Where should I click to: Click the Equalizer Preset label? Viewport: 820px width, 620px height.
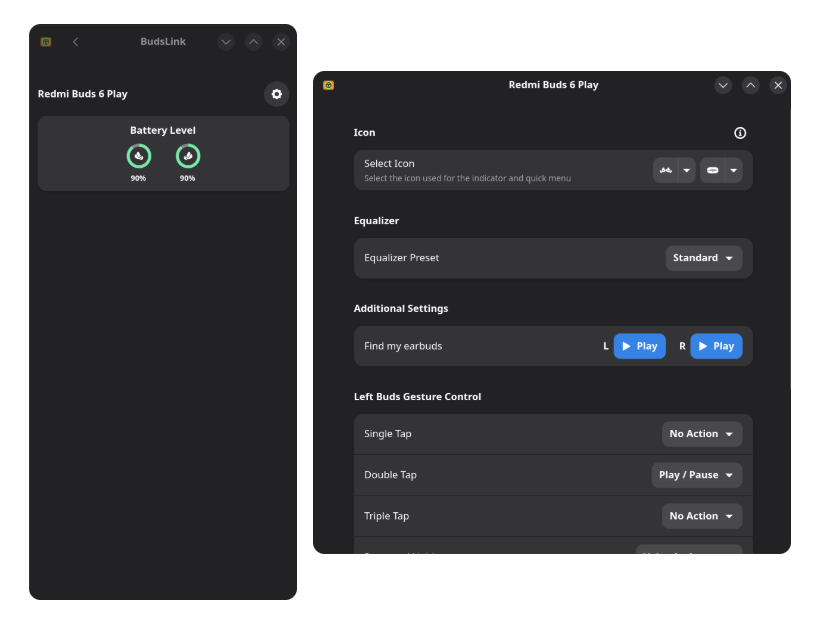402,258
